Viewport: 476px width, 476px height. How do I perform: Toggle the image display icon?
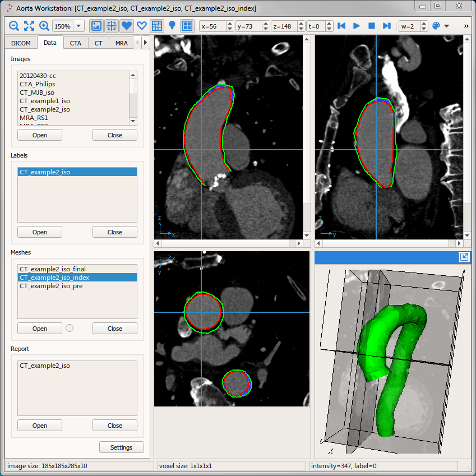click(x=96, y=26)
